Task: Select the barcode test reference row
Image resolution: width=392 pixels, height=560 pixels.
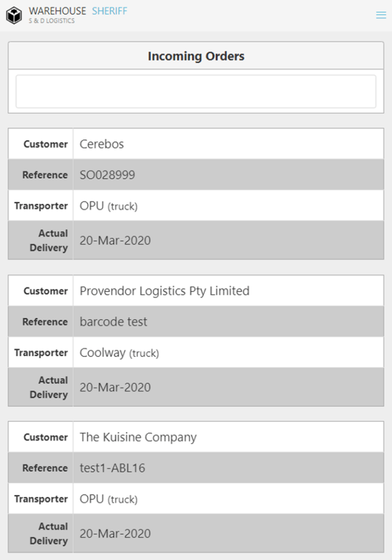Action: (113, 322)
